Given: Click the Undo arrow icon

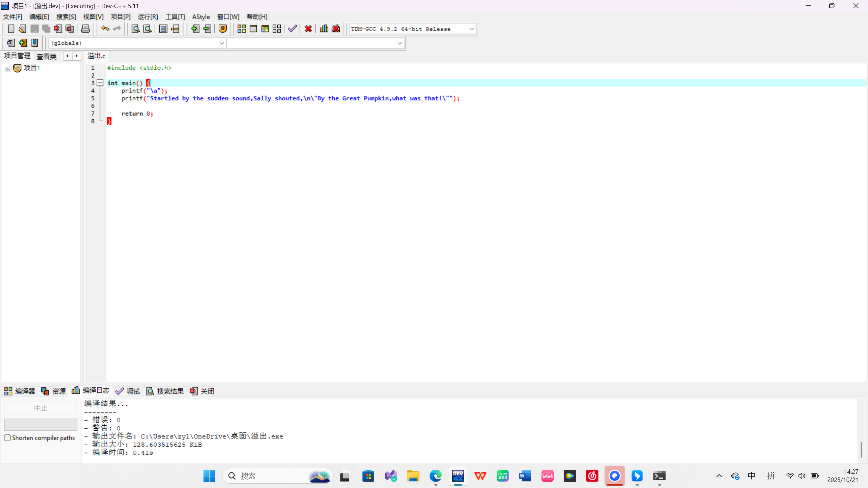Looking at the screenshot, I should coord(105,29).
